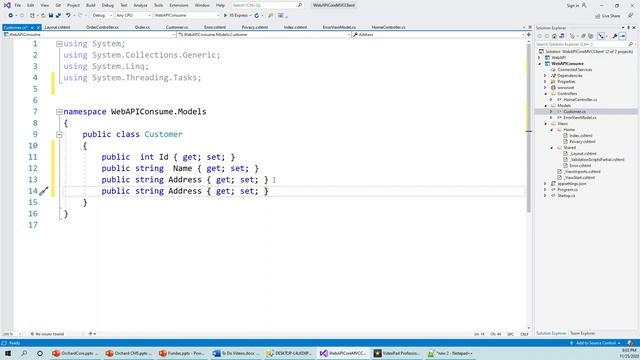This screenshot has width=640, height=360.
Task: Collapse the namespace block on line 7
Action: coord(59,112)
